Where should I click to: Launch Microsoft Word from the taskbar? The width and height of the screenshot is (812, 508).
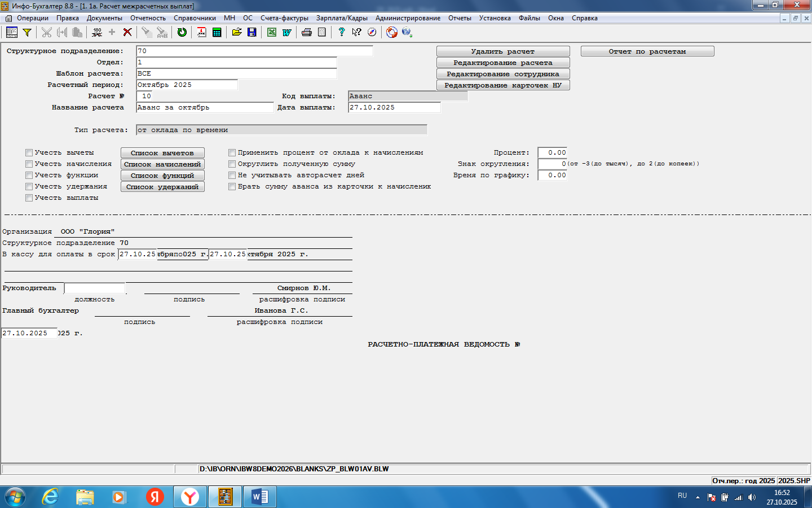260,497
